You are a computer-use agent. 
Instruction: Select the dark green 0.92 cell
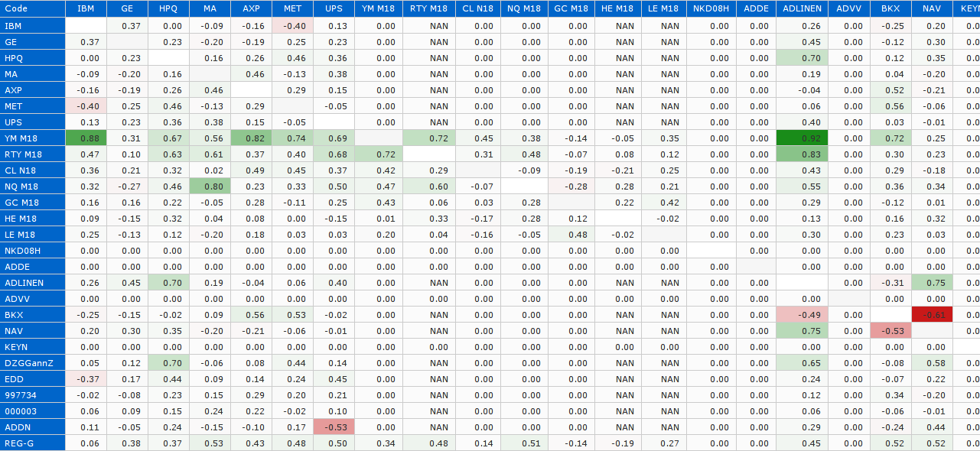point(803,138)
